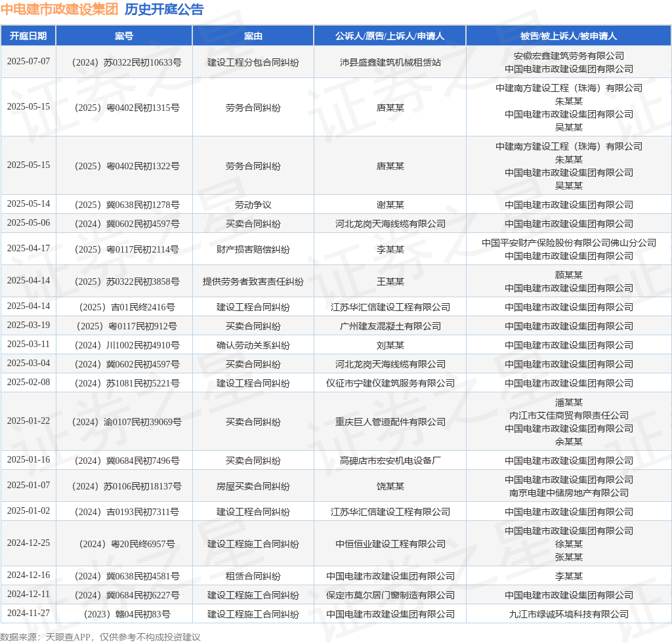The image size is (672, 643).
Task: Click date 2025-05-06
Action: (x=28, y=223)
